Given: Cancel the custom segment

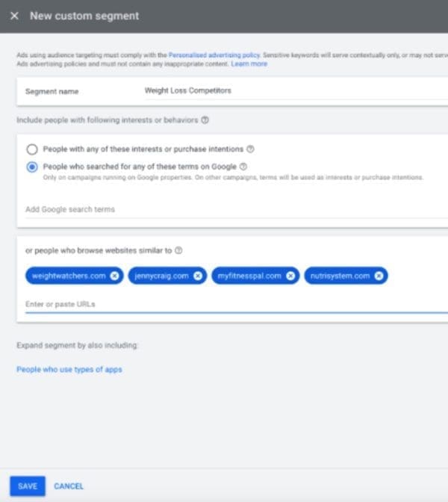Looking at the screenshot, I should tap(69, 486).
